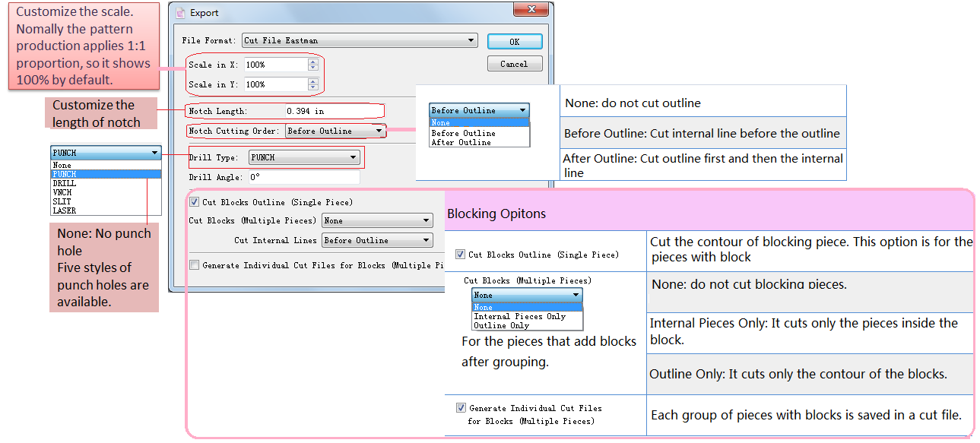Close the Export dialog with red X
Screen dimensions: 980x443
click(531, 10)
